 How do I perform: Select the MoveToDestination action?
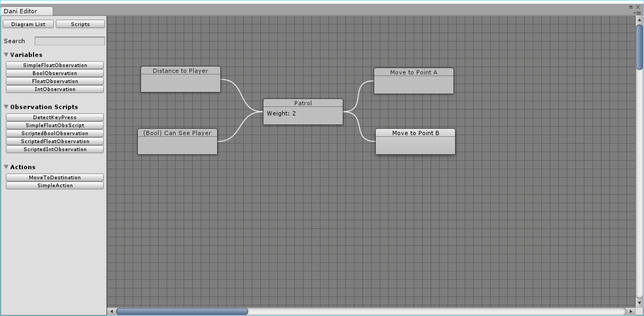click(54, 177)
